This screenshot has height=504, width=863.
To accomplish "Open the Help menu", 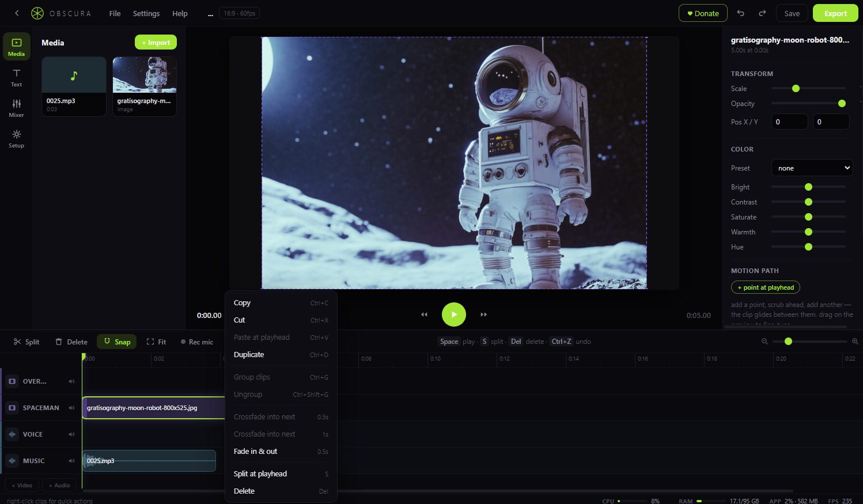I will pos(180,13).
